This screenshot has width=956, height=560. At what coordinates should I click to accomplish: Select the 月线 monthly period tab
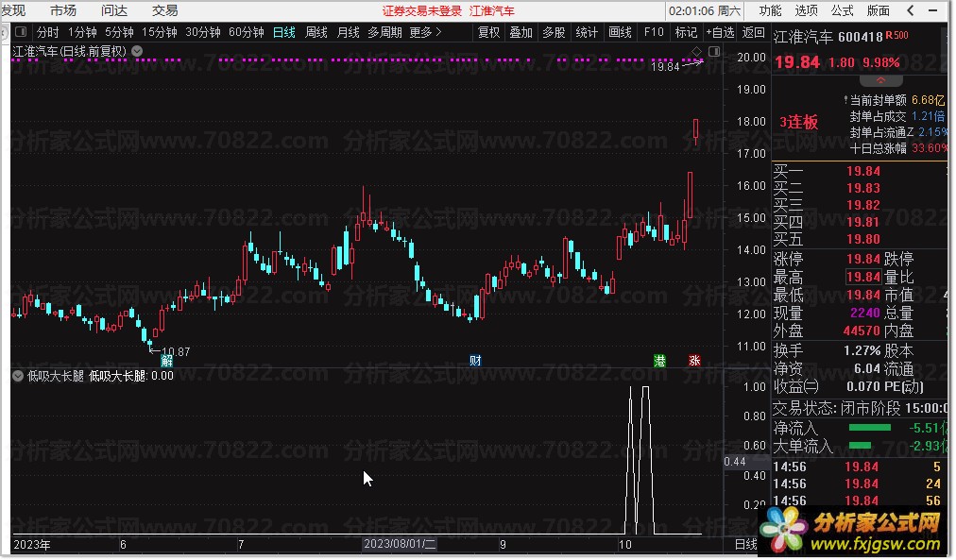point(349,32)
